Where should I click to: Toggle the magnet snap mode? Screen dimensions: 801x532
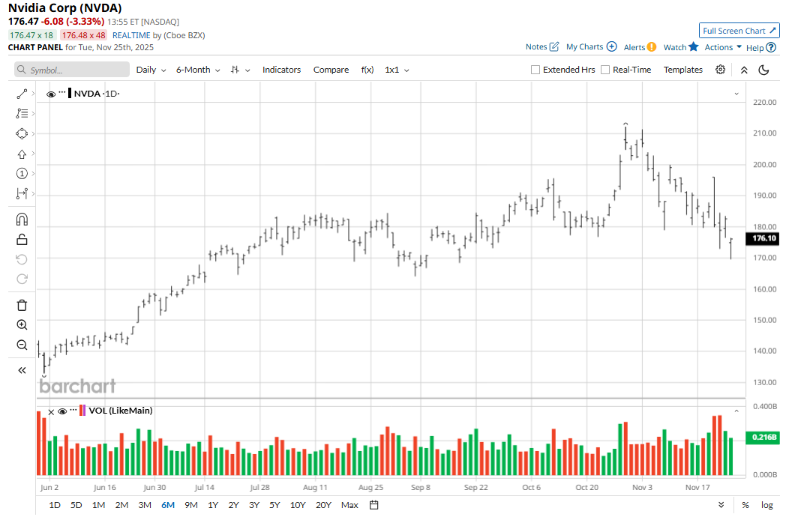(22, 220)
